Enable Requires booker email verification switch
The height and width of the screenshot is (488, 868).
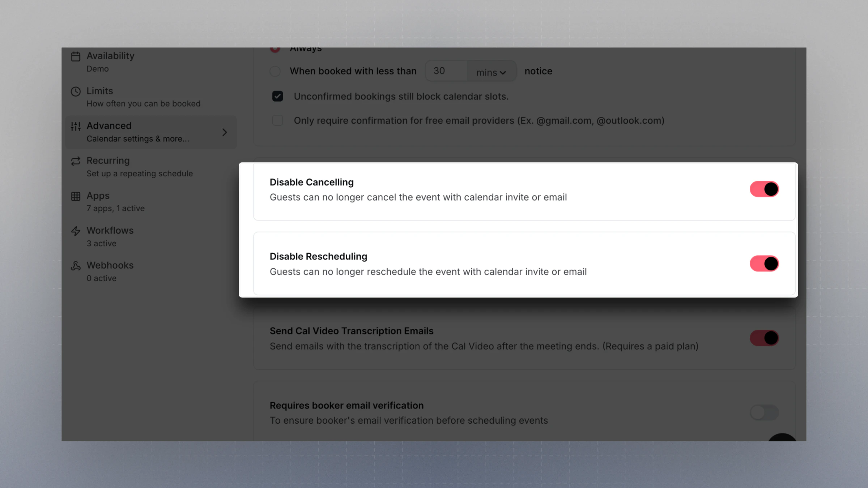764,412
